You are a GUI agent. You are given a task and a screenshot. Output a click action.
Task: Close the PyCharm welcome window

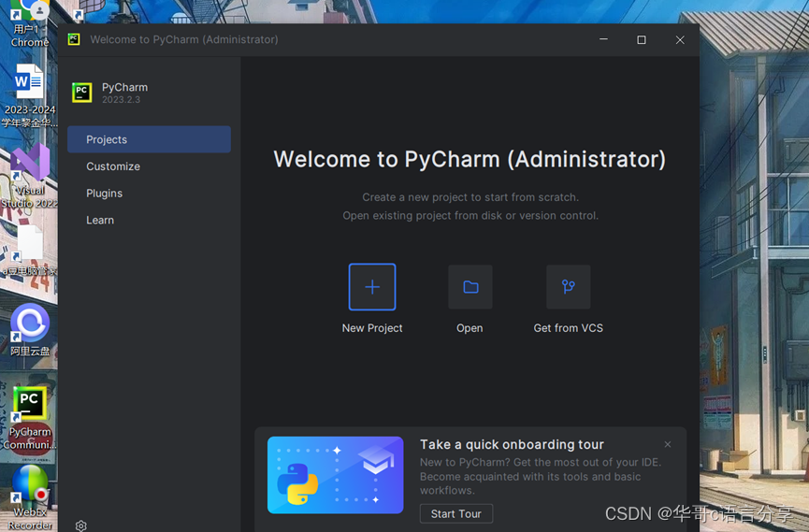click(680, 39)
